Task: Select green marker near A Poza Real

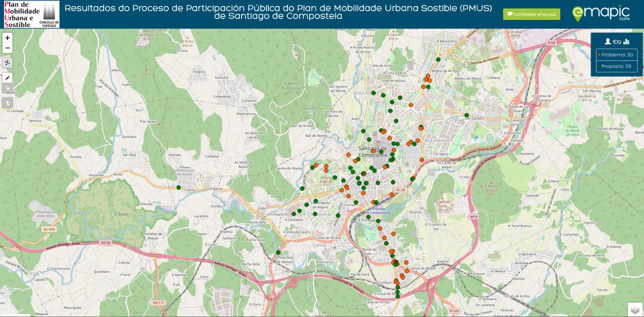Action: tap(278, 253)
